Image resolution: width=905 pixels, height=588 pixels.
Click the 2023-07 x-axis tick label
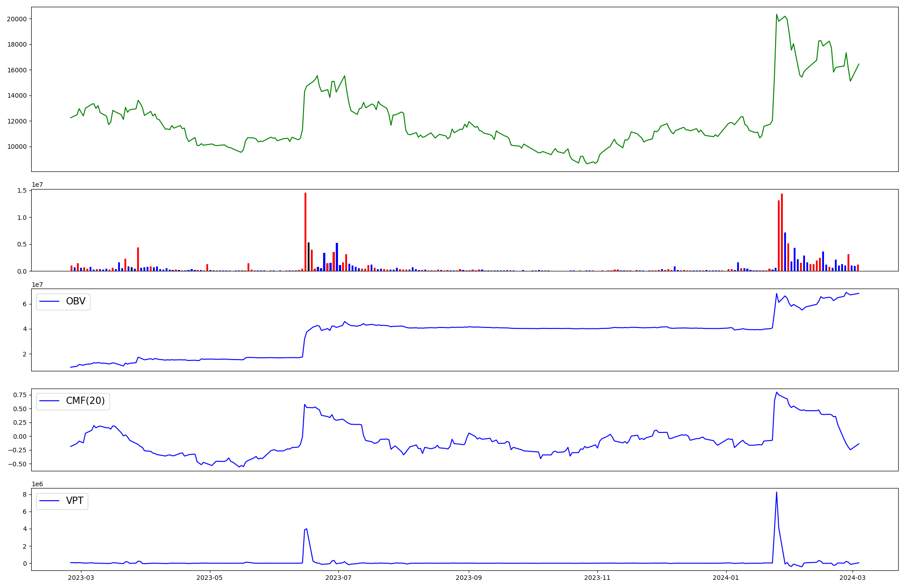tap(338, 578)
